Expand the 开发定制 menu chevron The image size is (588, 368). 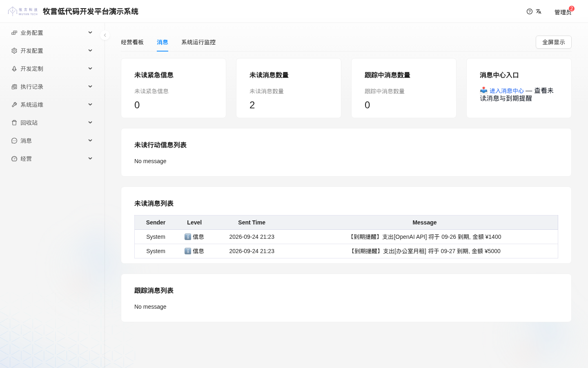tap(90, 69)
